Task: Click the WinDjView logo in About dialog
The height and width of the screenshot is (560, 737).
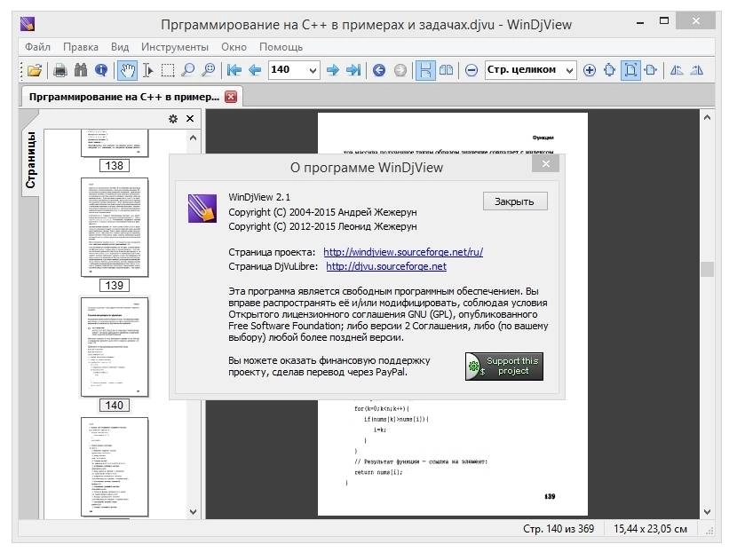Action: (x=202, y=209)
